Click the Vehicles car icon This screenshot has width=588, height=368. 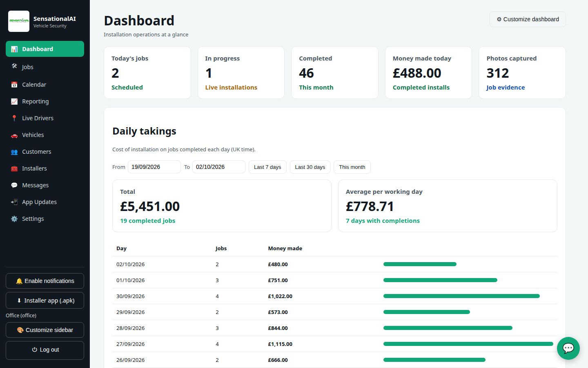14,135
